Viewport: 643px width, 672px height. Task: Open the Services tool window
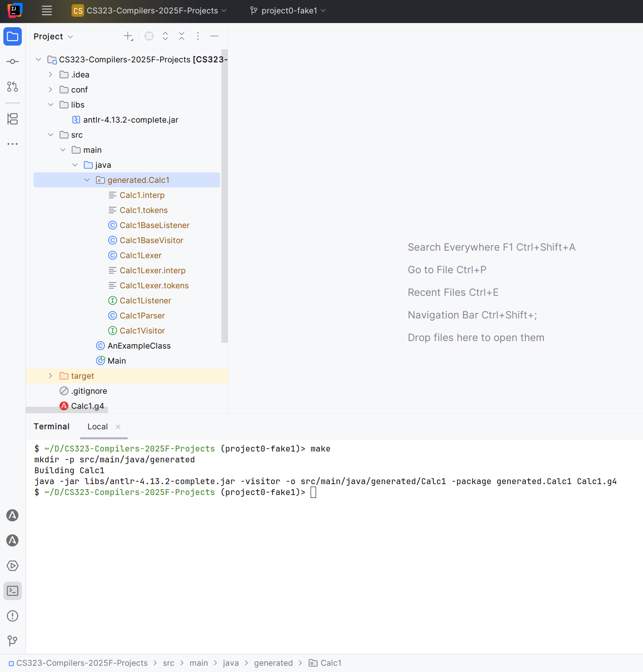point(13,566)
